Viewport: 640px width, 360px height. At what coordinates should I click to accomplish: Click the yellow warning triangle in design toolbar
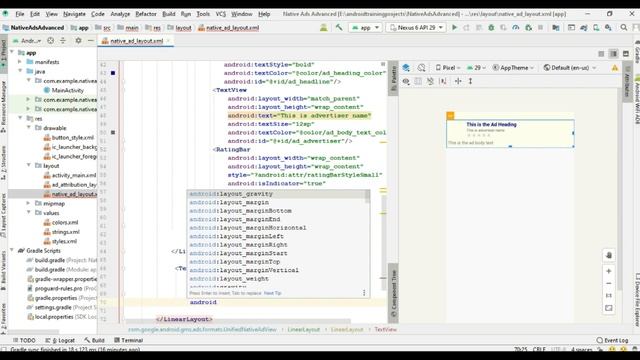[x=615, y=68]
